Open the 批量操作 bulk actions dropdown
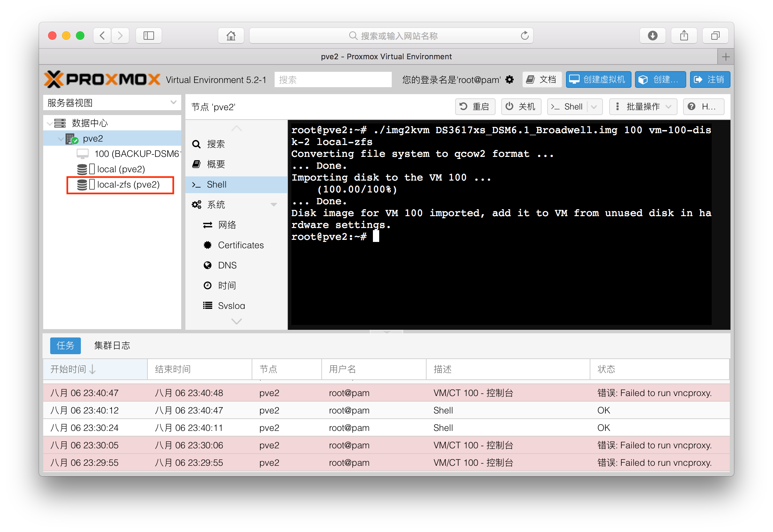Image resolution: width=773 pixels, height=532 pixels. 643,107
